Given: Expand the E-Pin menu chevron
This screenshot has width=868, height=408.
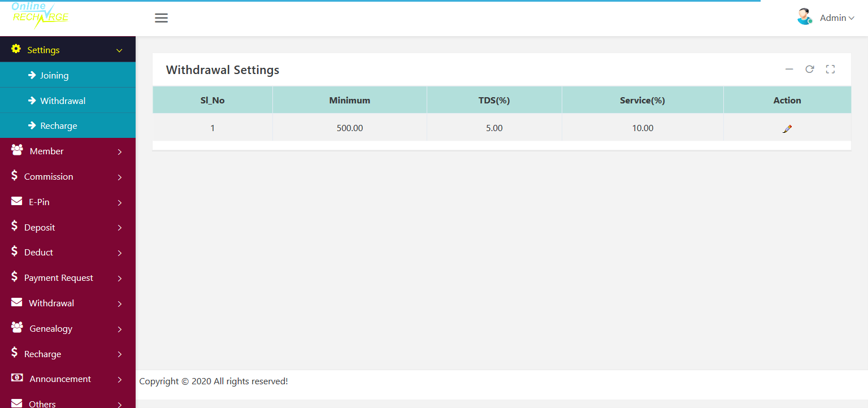Looking at the screenshot, I should pyautogui.click(x=120, y=203).
